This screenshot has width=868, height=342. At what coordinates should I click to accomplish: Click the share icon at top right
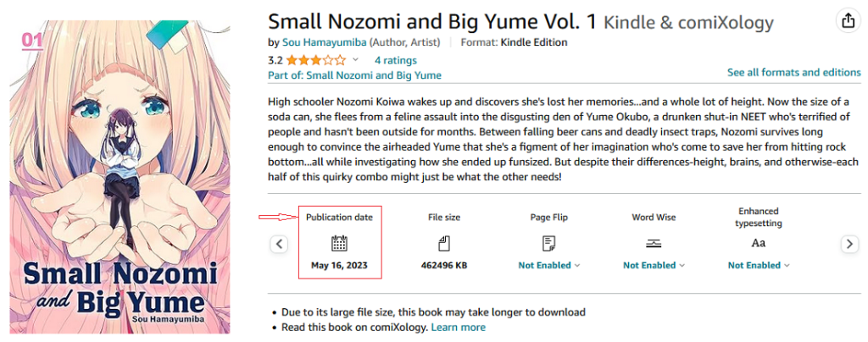pos(847,21)
